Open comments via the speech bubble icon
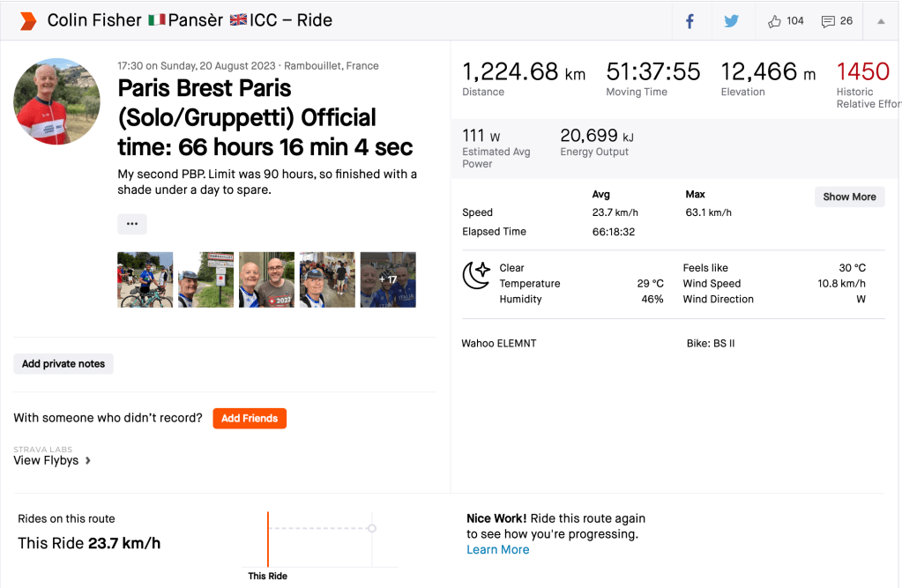This screenshot has width=902, height=588. tap(828, 21)
